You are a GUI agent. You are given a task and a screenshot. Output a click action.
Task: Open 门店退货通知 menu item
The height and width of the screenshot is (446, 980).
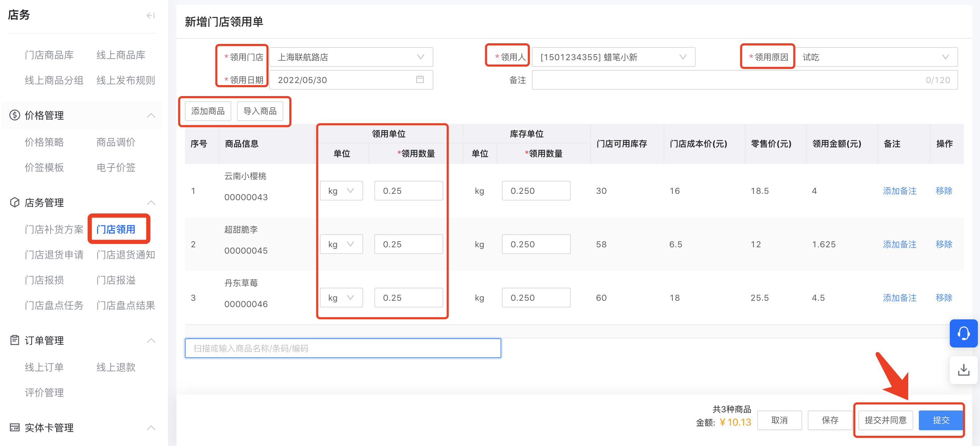tap(126, 255)
